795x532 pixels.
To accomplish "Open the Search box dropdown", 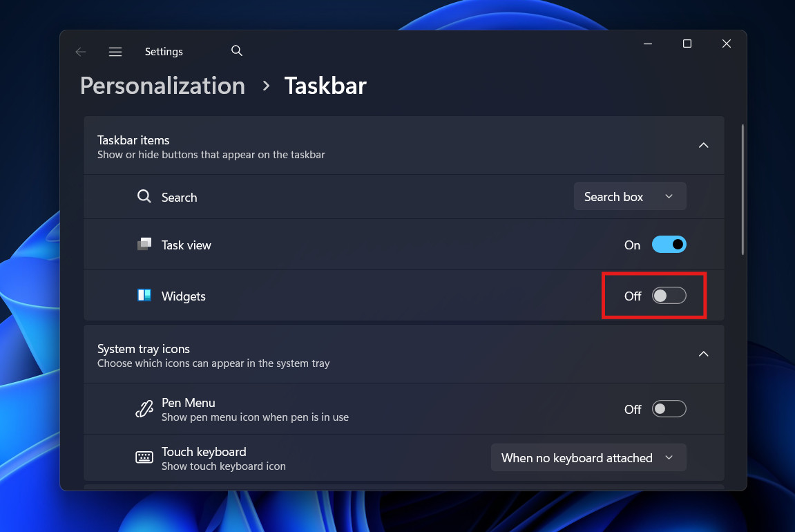I will pyautogui.click(x=629, y=196).
